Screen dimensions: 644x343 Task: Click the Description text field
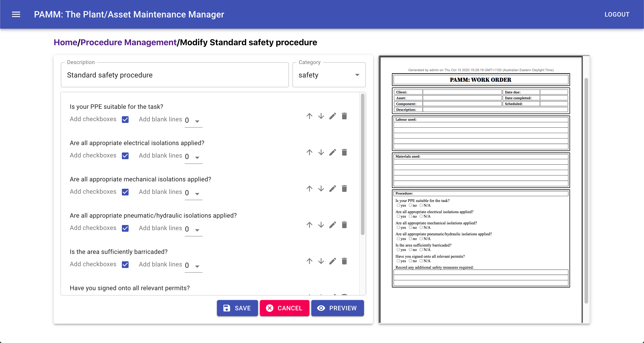(x=175, y=75)
